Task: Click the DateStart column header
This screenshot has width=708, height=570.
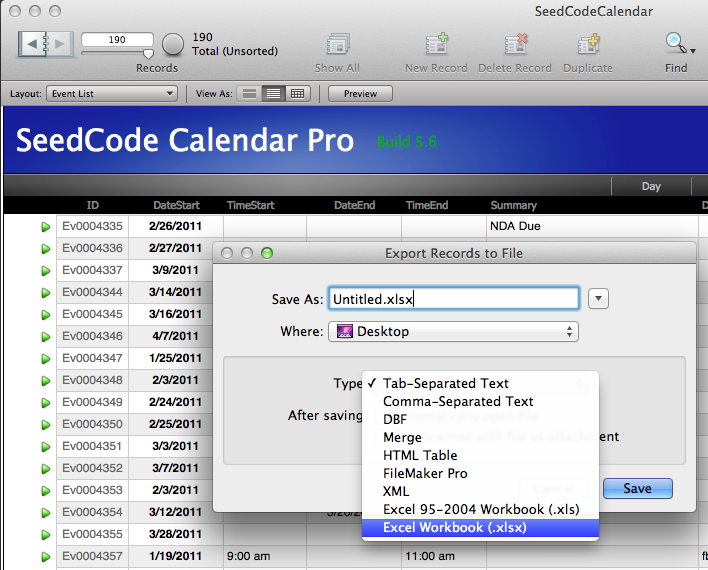Action: coord(176,205)
